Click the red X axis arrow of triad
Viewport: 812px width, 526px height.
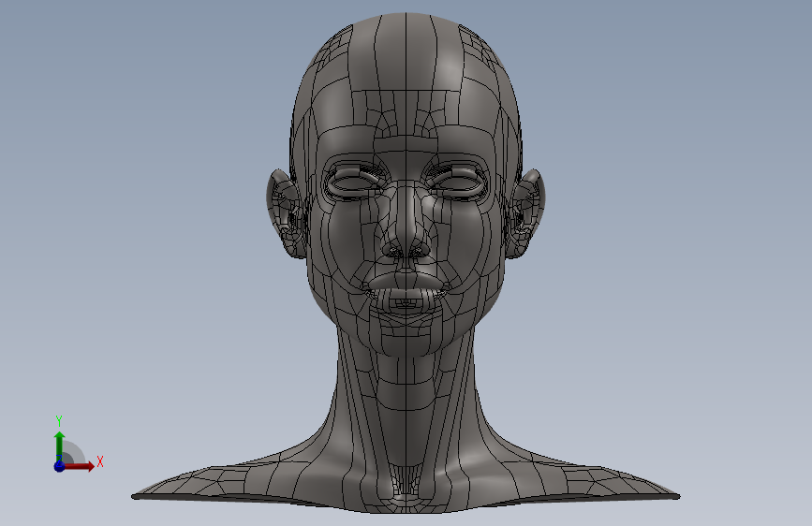click(78, 466)
